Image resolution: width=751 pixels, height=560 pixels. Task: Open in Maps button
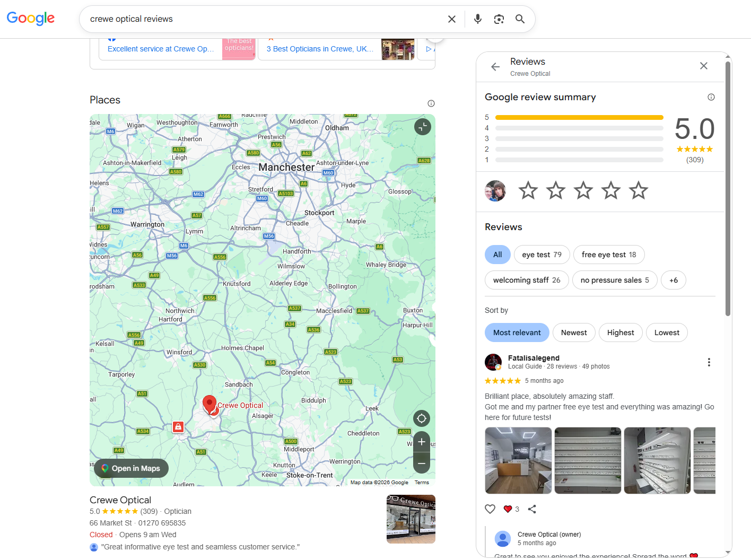(131, 468)
